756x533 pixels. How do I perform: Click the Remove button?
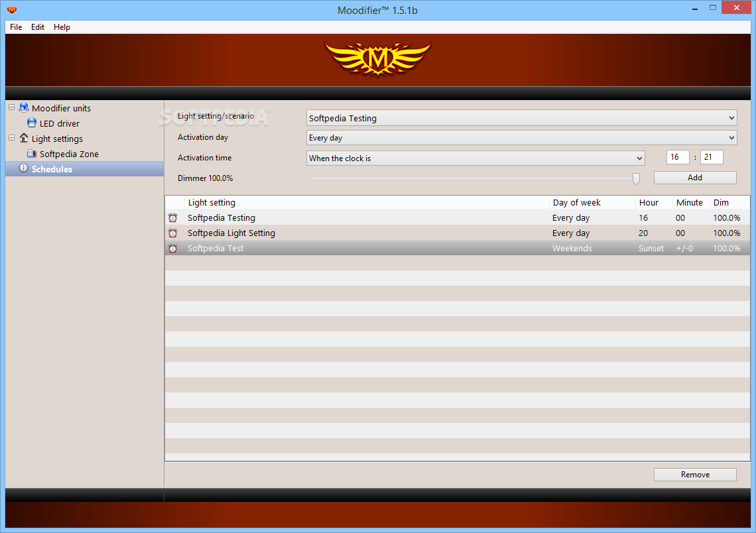point(695,475)
